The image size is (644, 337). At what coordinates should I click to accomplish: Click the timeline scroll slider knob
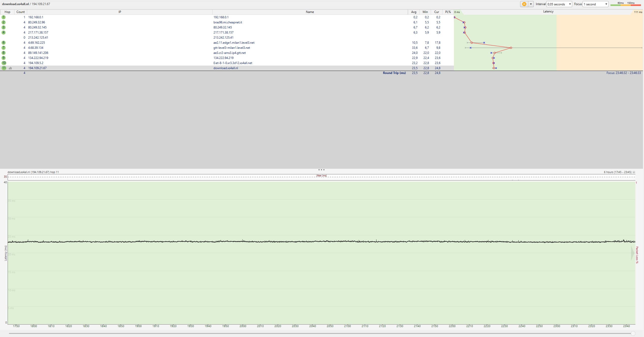pos(633,333)
